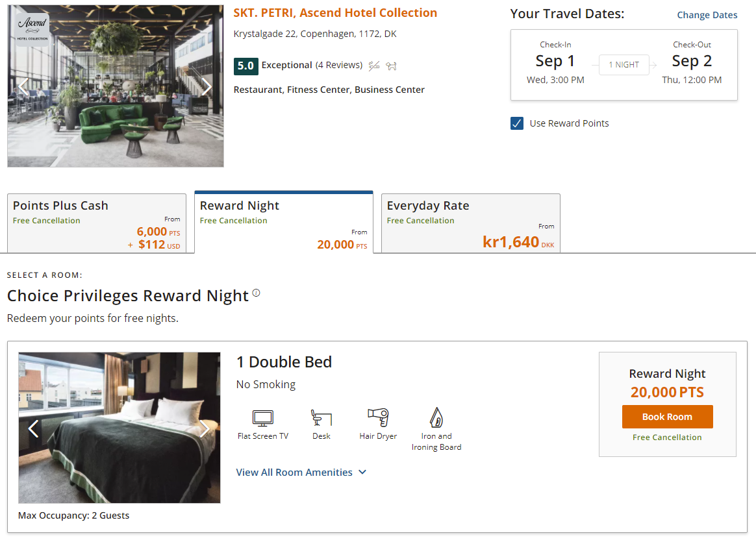Show next hotel lobby photo arrow
This screenshot has width=756, height=542.
coord(207,87)
